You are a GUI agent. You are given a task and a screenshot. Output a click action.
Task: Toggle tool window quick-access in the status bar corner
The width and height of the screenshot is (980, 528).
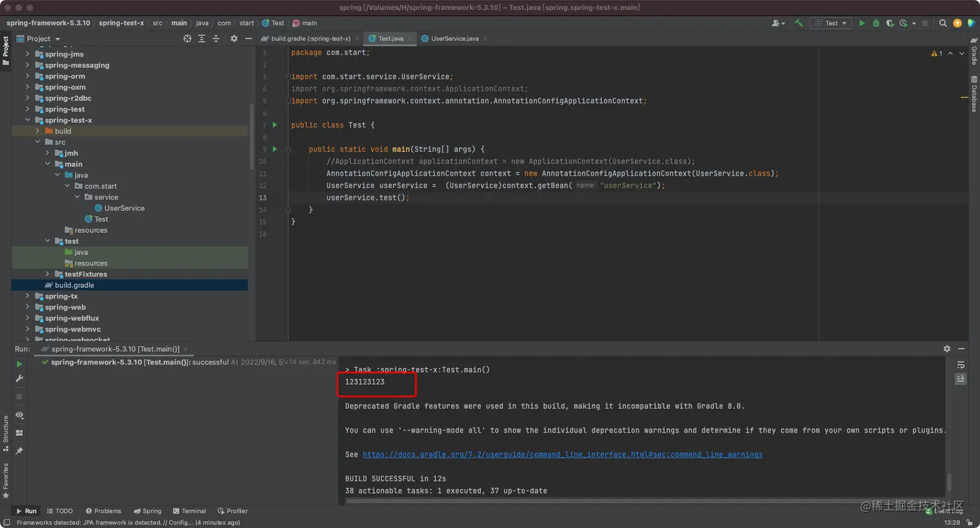pyautogui.click(x=6, y=523)
